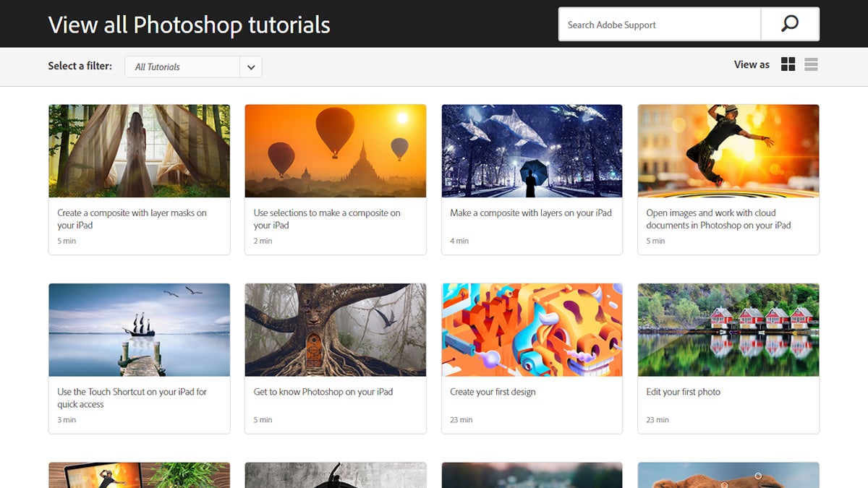Screen dimensions: 868x488
Task: Open 'Edit your first photo' tutorial
Action: point(683,392)
